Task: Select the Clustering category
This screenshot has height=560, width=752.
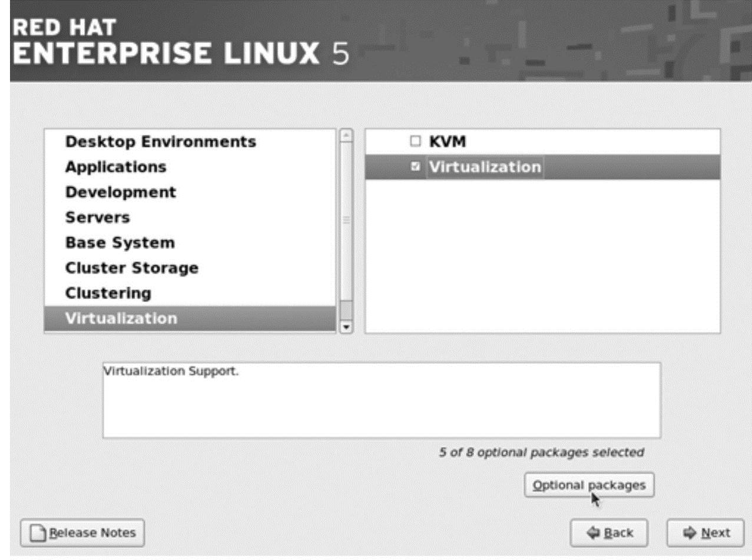Action: click(x=108, y=293)
